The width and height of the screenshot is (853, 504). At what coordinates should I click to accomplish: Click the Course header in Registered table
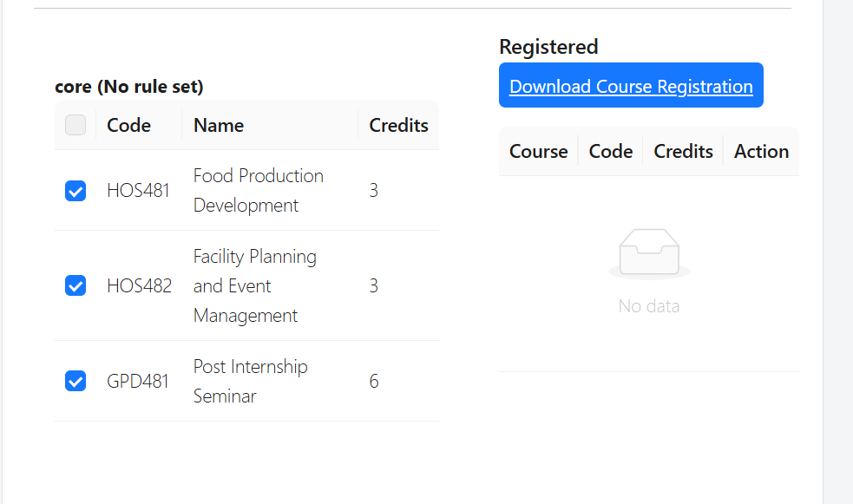[x=538, y=151]
